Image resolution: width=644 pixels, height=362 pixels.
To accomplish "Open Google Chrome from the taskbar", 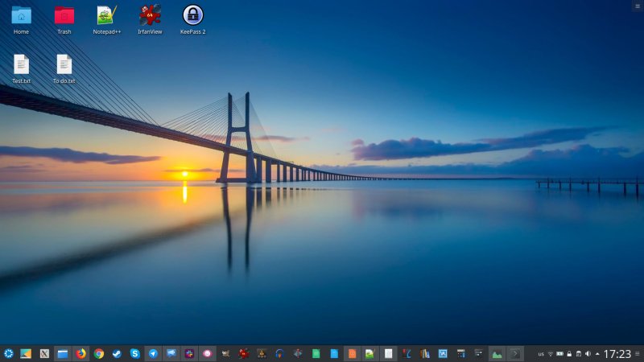I will pyautogui.click(x=99, y=353).
